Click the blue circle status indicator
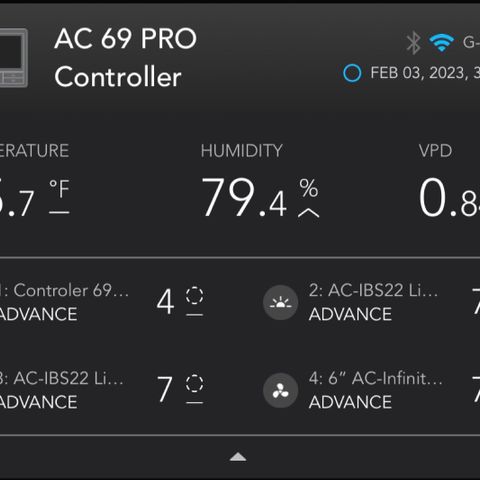480x480 pixels. (x=352, y=73)
